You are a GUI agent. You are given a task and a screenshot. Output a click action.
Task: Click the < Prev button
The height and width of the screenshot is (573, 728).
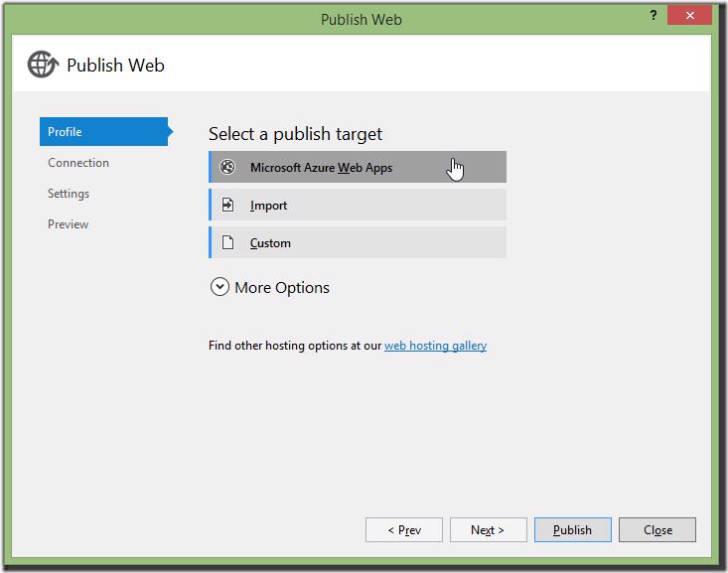click(404, 530)
